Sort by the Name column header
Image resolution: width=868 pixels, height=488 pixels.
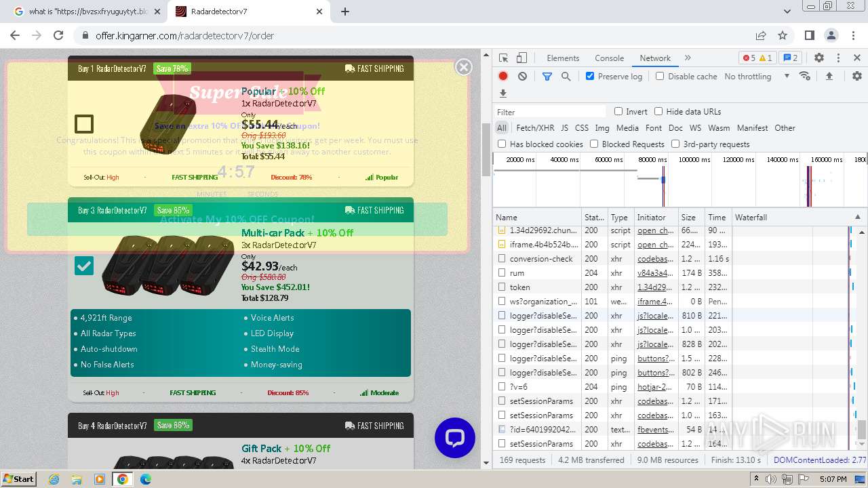[x=537, y=218]
